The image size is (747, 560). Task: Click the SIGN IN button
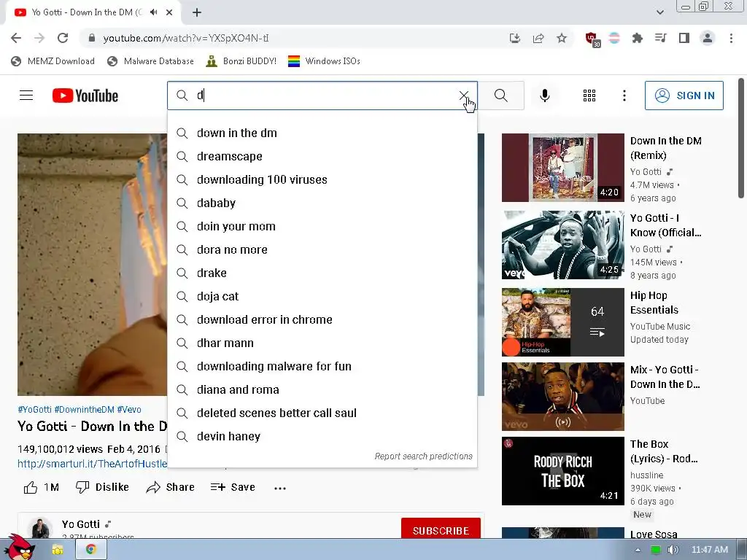point(684,96)
